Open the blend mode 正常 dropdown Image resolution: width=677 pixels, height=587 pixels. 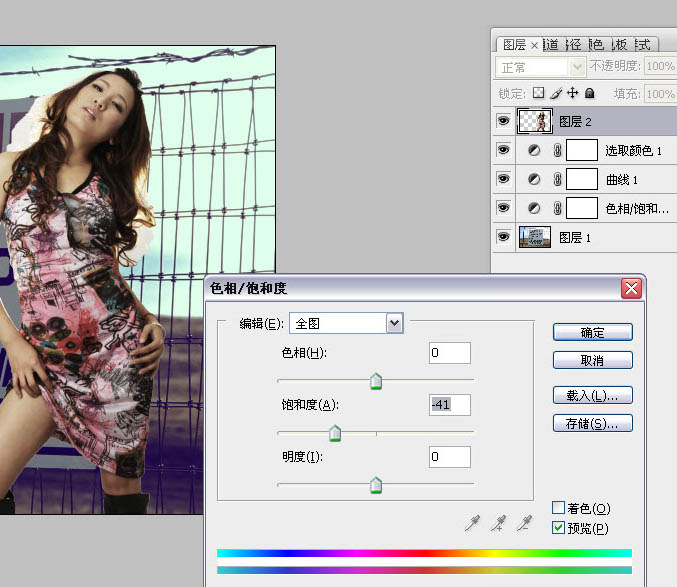click(x=576, y=67)
